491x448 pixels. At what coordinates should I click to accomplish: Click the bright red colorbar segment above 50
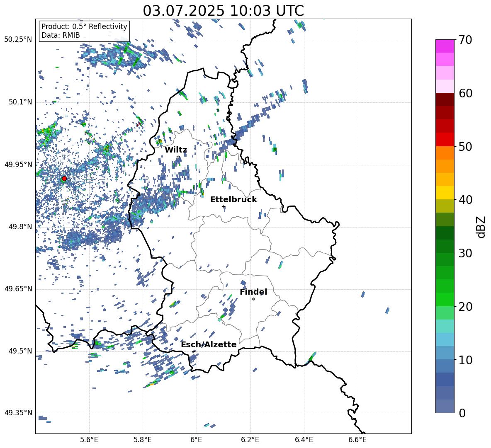(445, 140)
